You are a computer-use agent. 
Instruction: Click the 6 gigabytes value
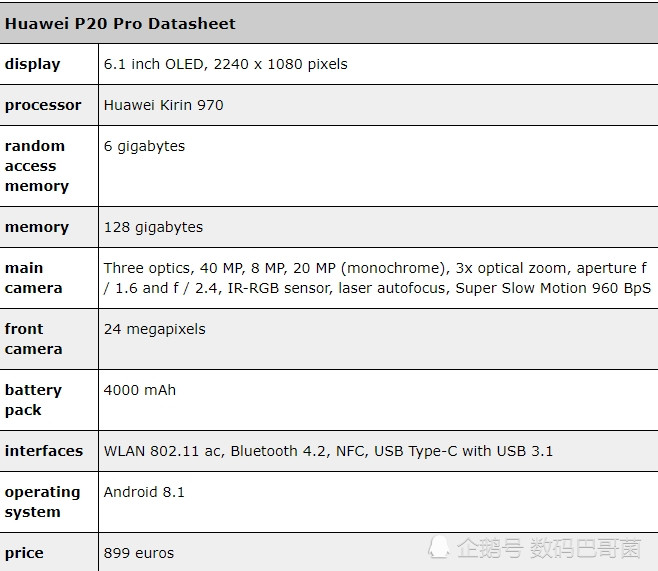(x=144, y=146)
